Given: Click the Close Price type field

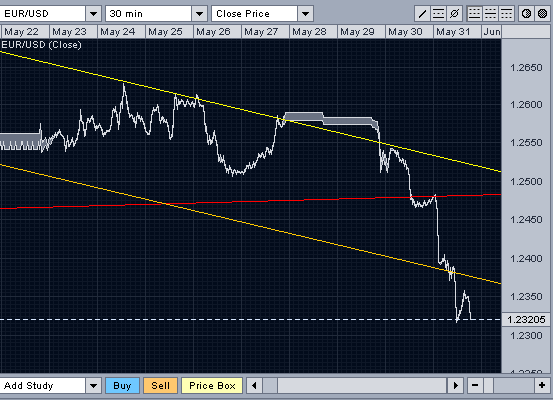Looking at the screenshot, I should click(x=255, y=14).
